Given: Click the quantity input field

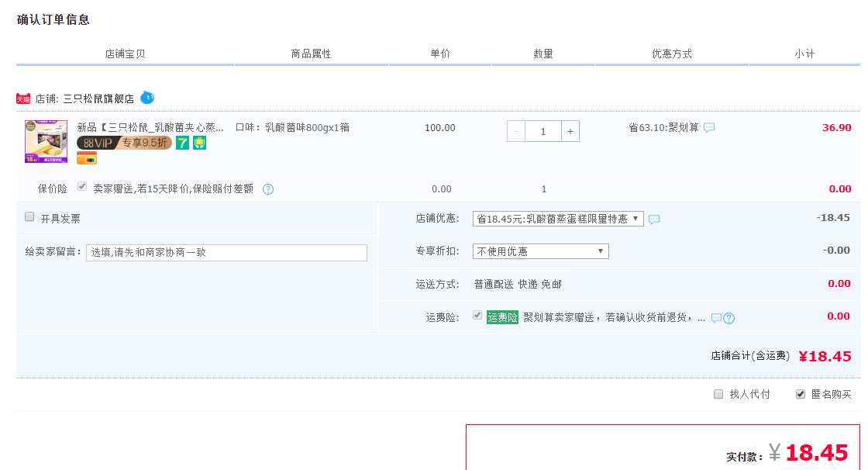Looking at the screenshot, I should point(543,131).
